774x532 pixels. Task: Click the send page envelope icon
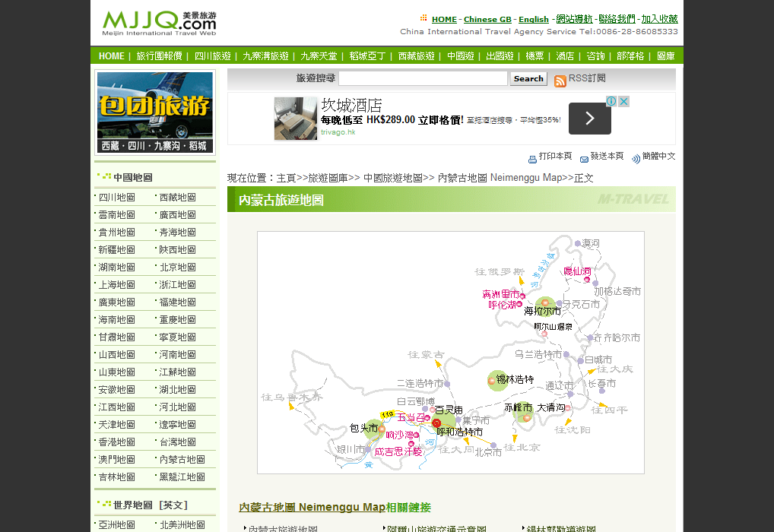(x=584, y=160)
